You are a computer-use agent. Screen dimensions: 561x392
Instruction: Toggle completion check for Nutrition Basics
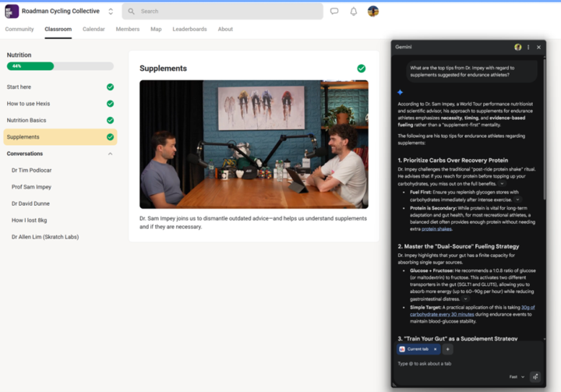110,120
